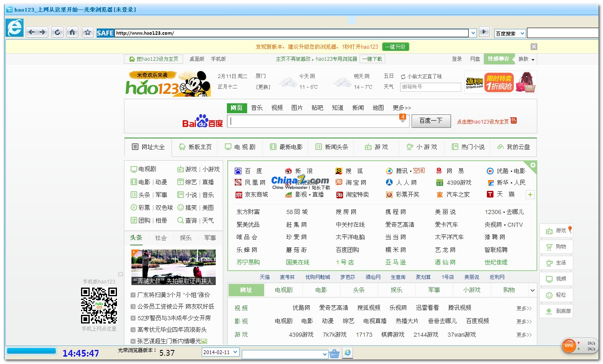Open site panel settings gear icon
Image resolution: width=603 pixels, height=364 pixels.
(x=533, y=165)
